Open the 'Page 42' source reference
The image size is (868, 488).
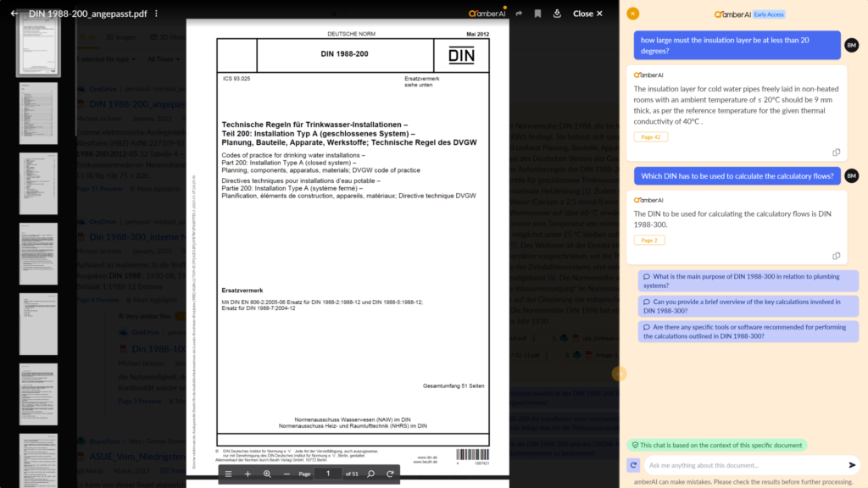coord(651,136)
